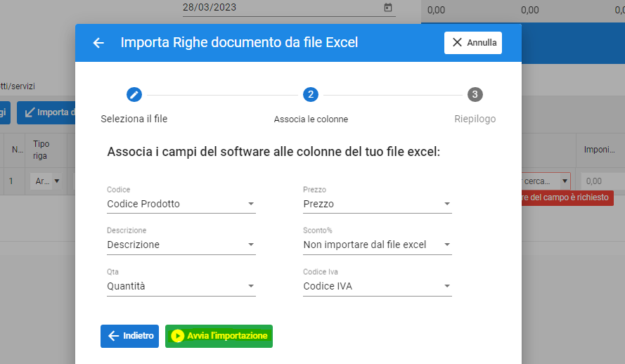This screenshot has width=625, height=364.
Task: Click the play icon in Avvia l'importazione
Action: pos(178,336)
